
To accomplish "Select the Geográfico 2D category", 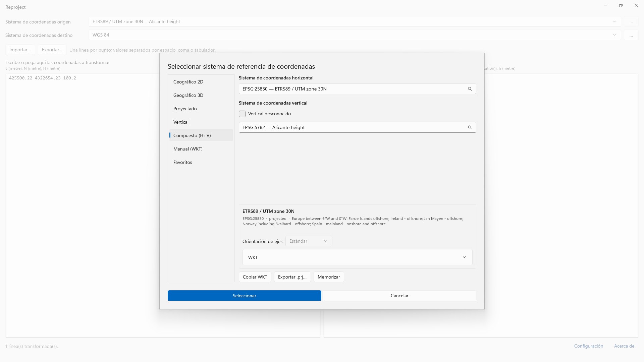I will point(201,82).
